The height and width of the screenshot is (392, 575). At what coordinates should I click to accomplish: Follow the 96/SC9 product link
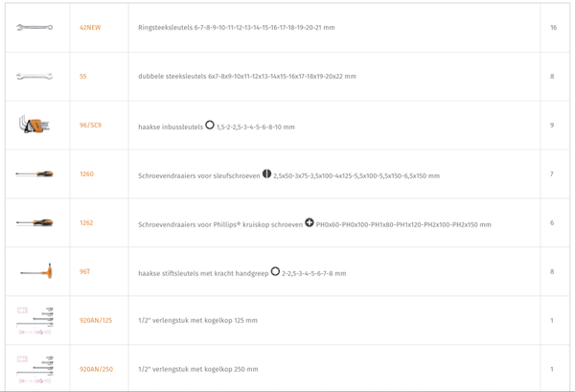pos(90,126)
